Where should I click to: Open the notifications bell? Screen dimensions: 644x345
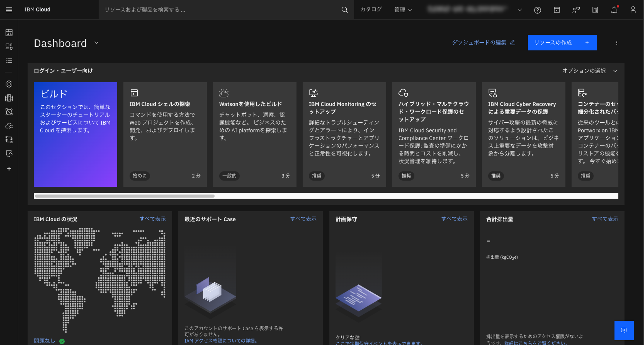[614, 10]
